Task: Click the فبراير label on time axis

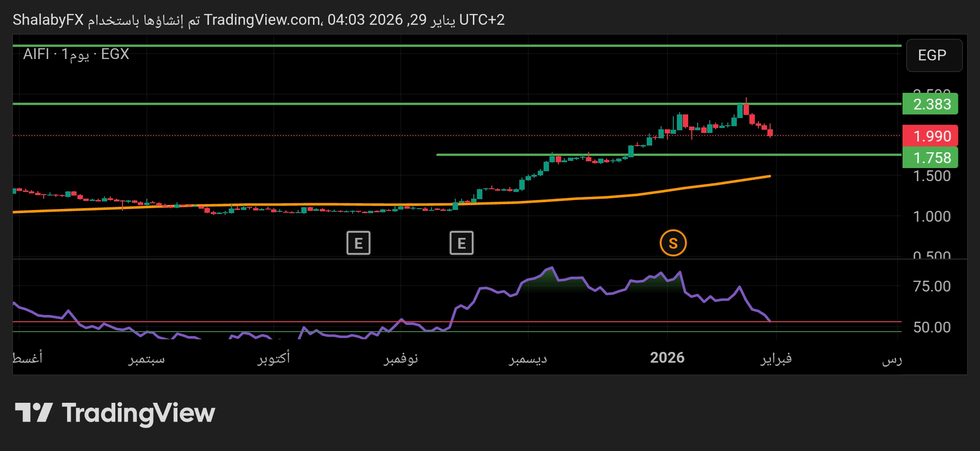Action: 776,359
